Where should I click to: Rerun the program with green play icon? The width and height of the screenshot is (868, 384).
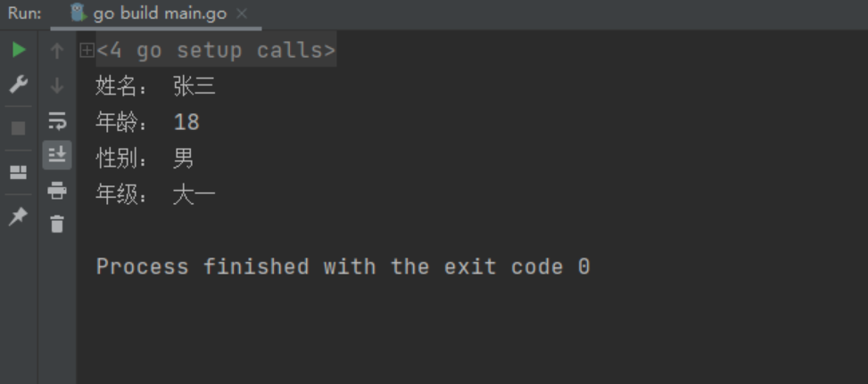[19, 50]
